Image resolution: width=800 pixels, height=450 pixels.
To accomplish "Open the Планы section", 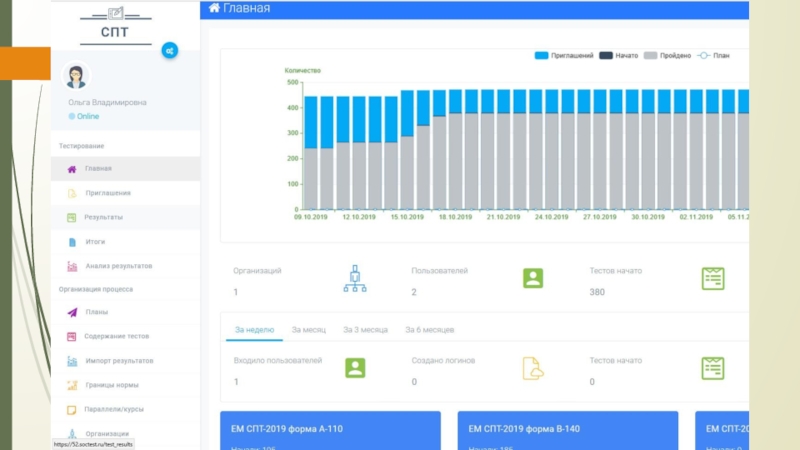I will (x=96, y=312).
